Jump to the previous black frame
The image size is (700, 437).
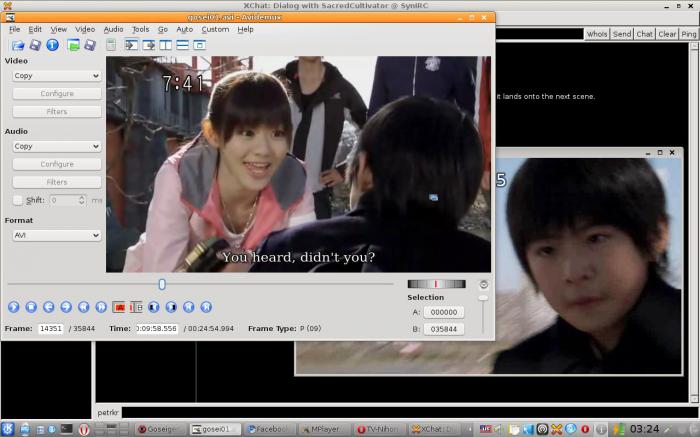[154, 307]
